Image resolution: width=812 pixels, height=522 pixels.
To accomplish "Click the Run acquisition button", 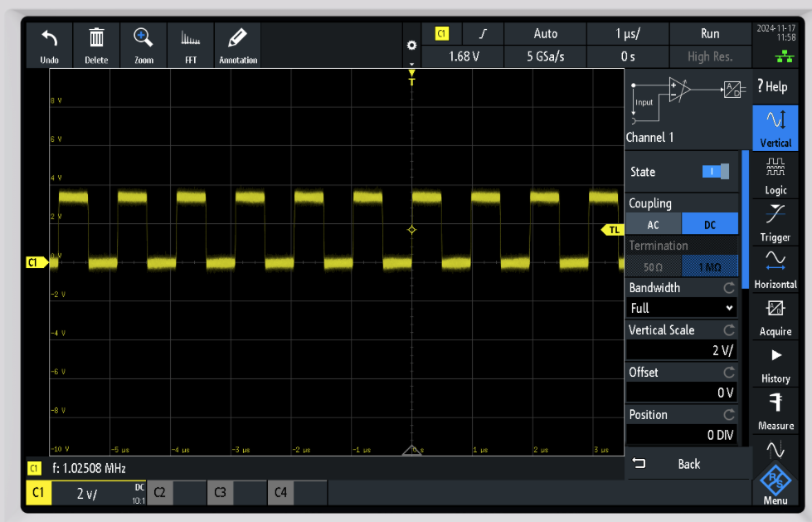I will point(710,33).
